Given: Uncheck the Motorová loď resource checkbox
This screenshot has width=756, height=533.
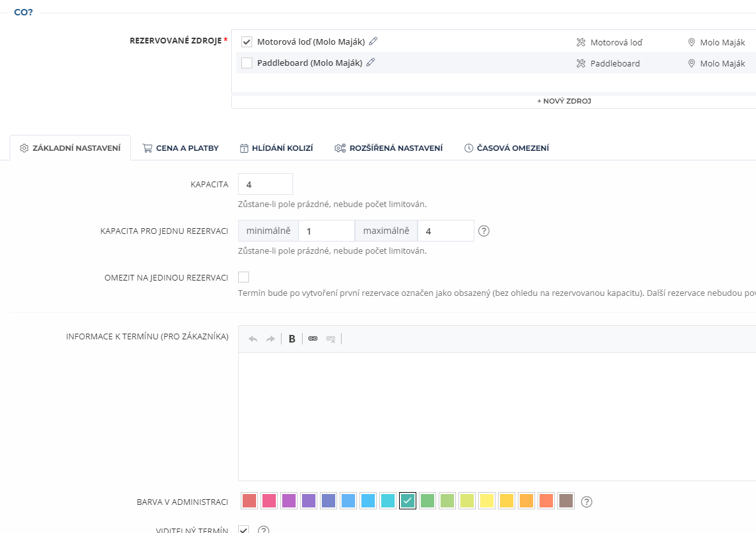Looking at the screenshot, I should (x=247, y=42).
